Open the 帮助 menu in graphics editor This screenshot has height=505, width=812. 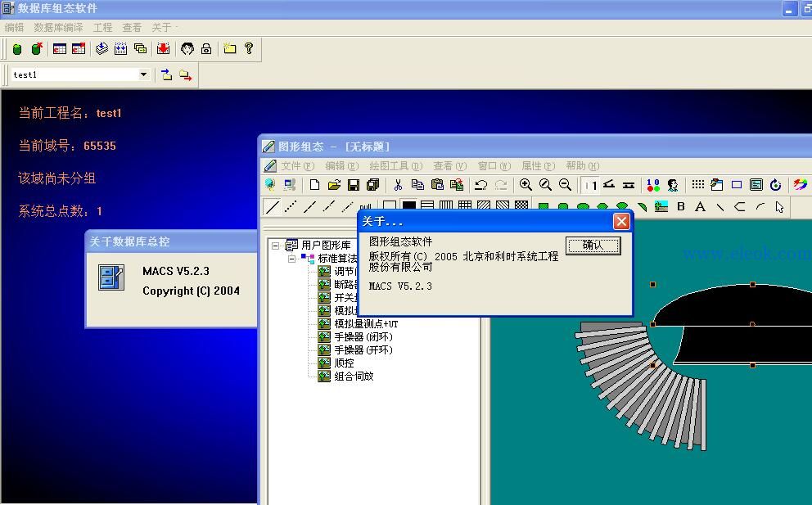pos(583,166)
